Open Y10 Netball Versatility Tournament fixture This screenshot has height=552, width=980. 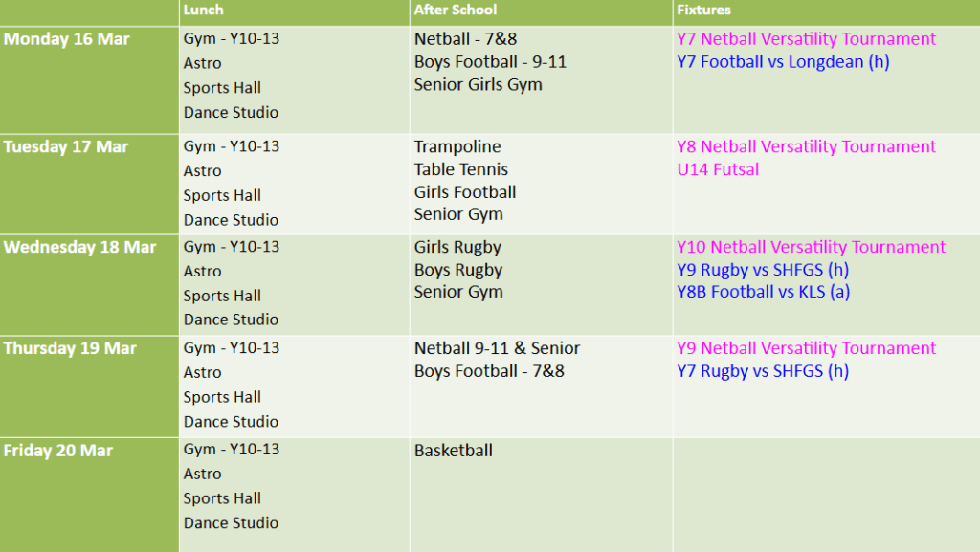pyautogui.click(x=811, y=247)
